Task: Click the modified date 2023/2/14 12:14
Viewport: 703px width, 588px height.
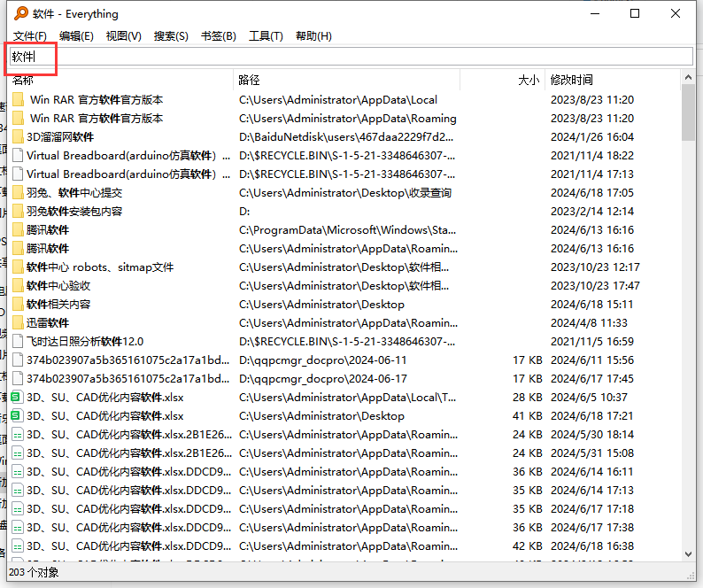Action: (592, 212)
